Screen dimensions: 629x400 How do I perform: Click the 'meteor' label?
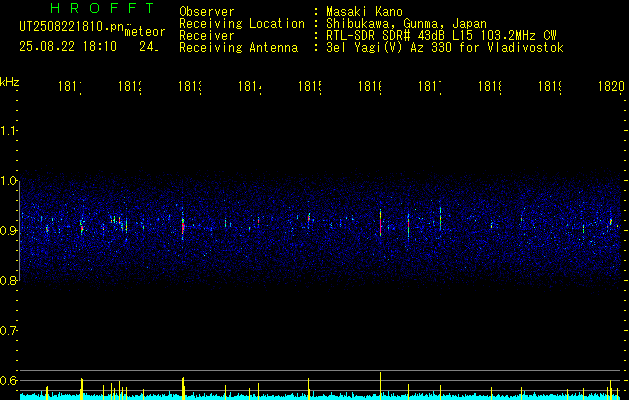coord(145,32)
